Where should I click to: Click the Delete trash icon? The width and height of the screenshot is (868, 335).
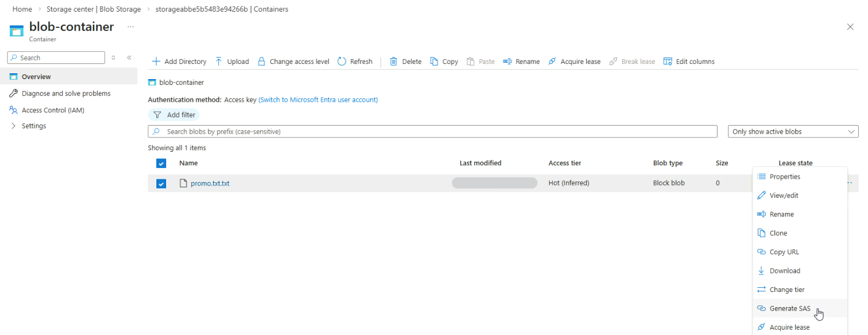click(394, 62)
